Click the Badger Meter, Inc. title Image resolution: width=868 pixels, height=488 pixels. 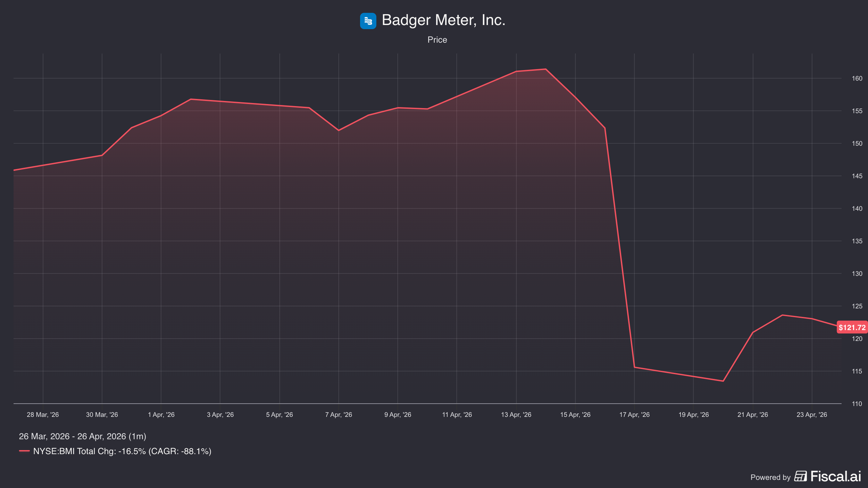coord(443,20)
